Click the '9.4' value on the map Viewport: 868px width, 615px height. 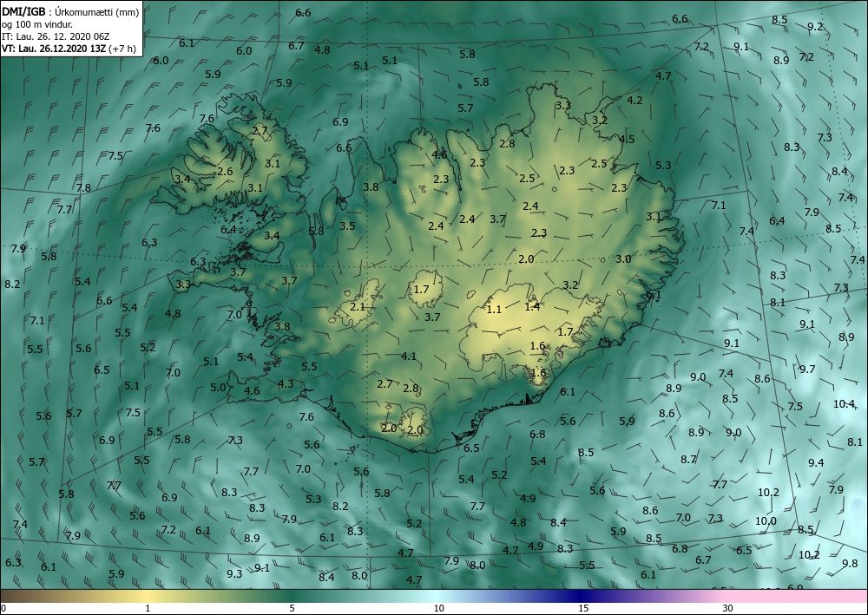(x=816, y=463)
